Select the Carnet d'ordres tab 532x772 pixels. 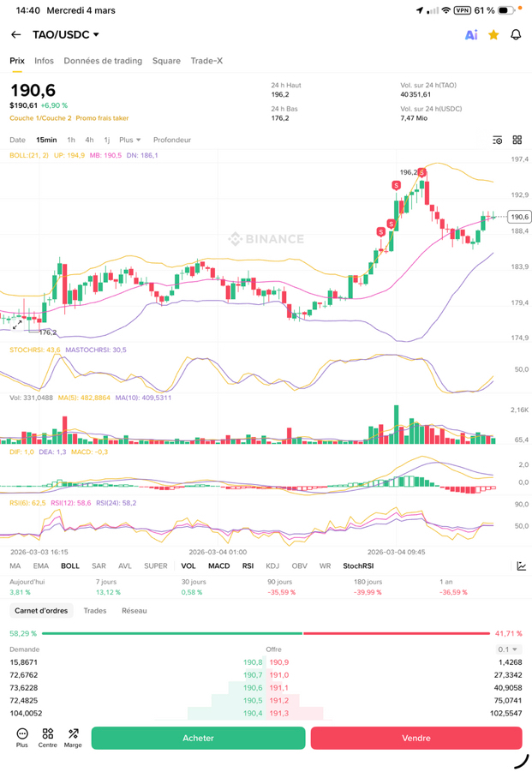41,611
